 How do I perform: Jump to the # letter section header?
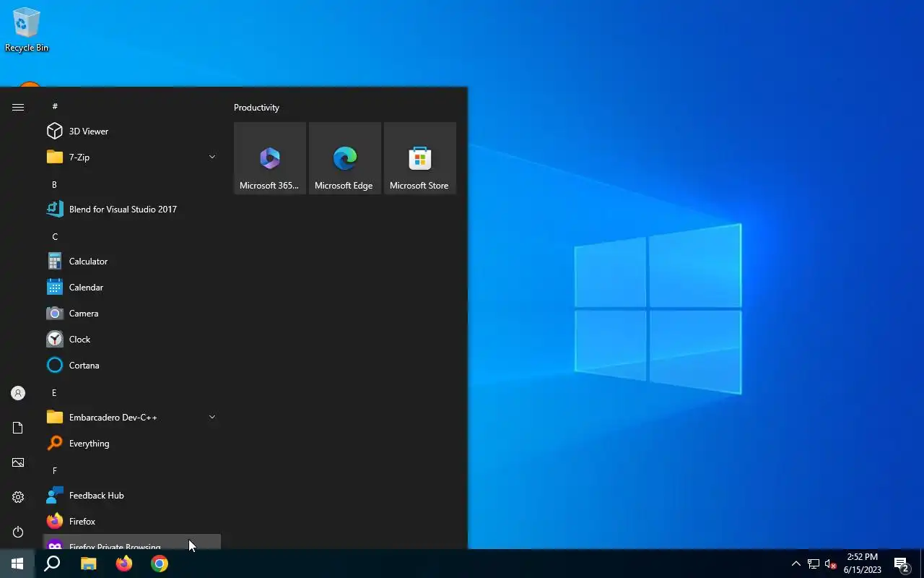[55, 106]
